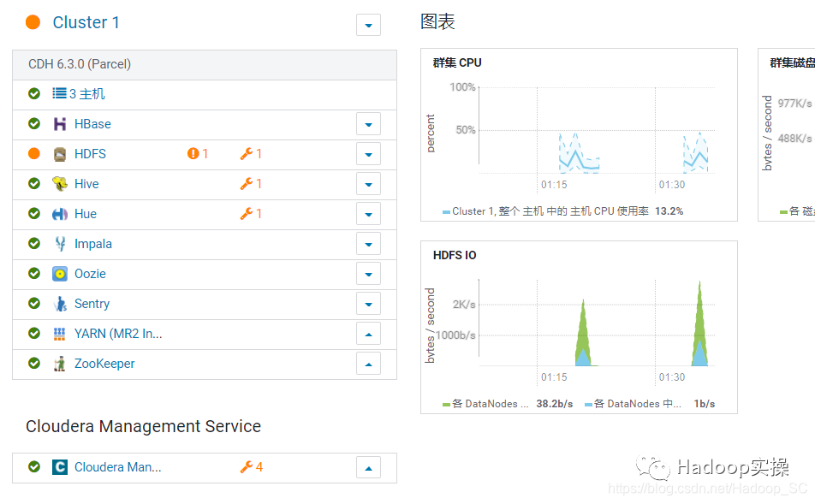The image size is (815, 504).
Task: Open the Cloudera Management Service actions dropdown
Action: point(368,467)
